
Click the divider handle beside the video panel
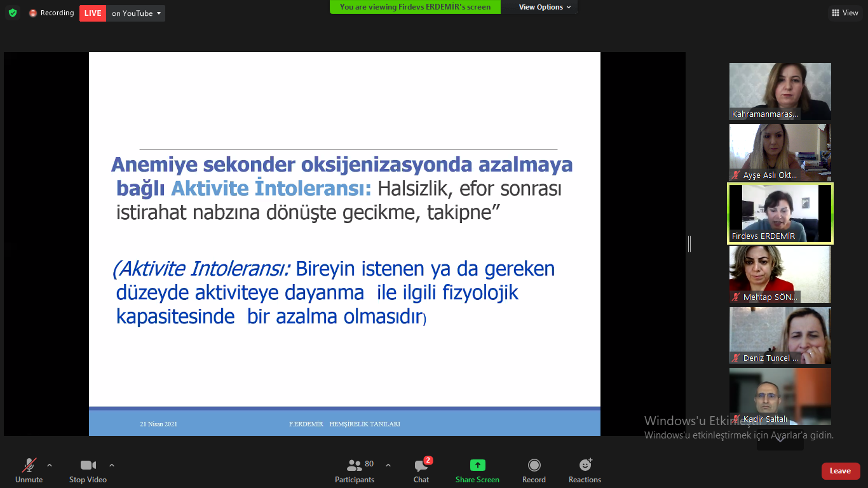click(689, 244)
